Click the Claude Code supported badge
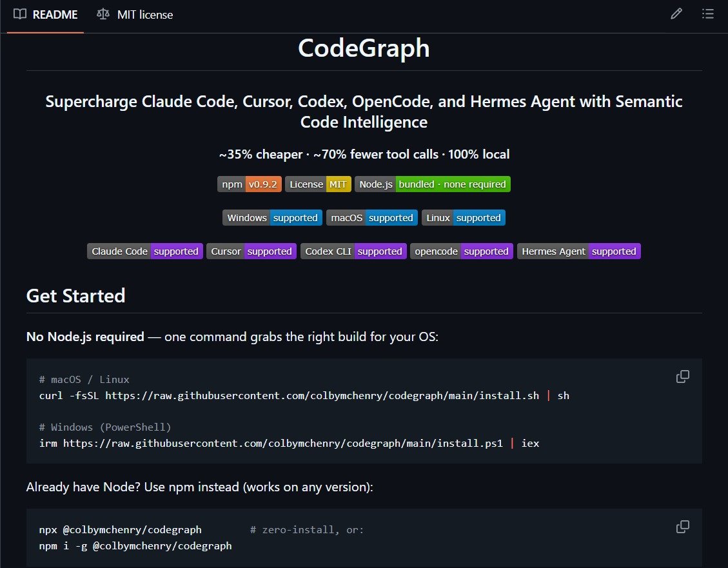Viewport: 728px width, 568px height. 145,251
